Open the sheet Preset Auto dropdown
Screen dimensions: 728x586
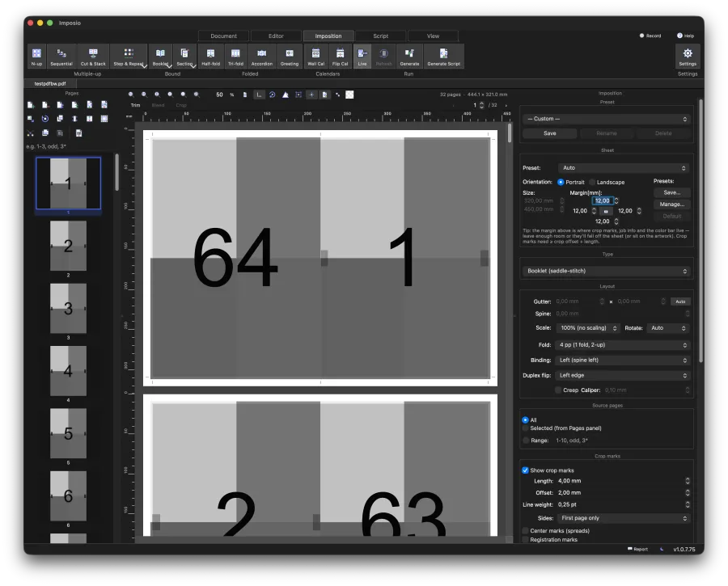(x=624, y=168)
